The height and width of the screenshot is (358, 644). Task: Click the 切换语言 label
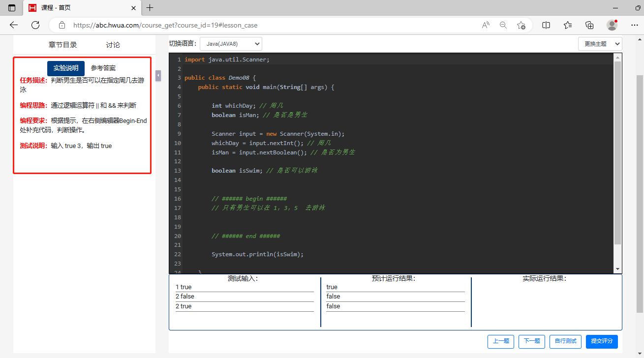click(183, 43)
